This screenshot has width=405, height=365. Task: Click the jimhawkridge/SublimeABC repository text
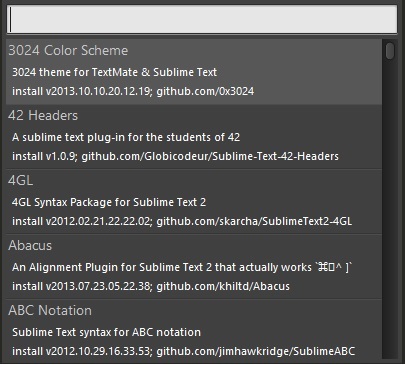[x=256, y=351]
